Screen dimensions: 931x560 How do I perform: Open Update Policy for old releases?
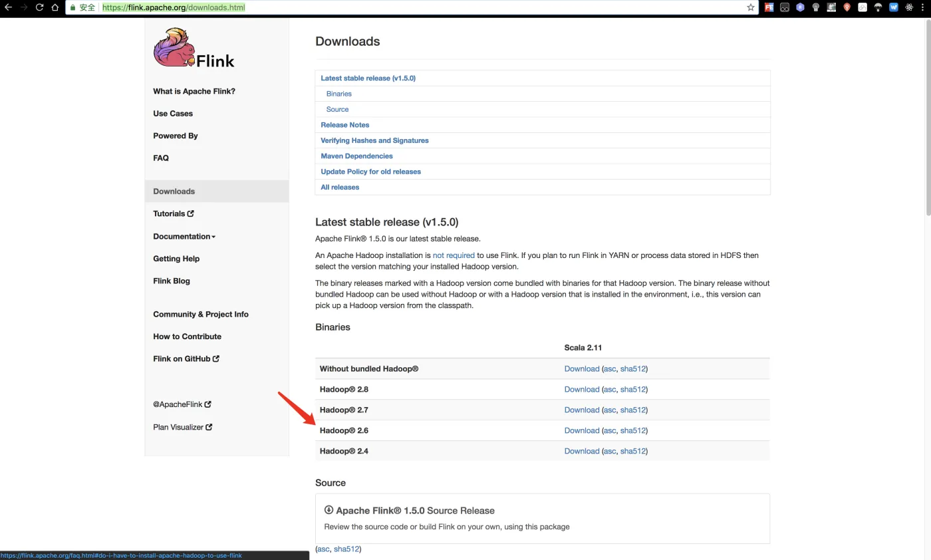pos(371,172)
